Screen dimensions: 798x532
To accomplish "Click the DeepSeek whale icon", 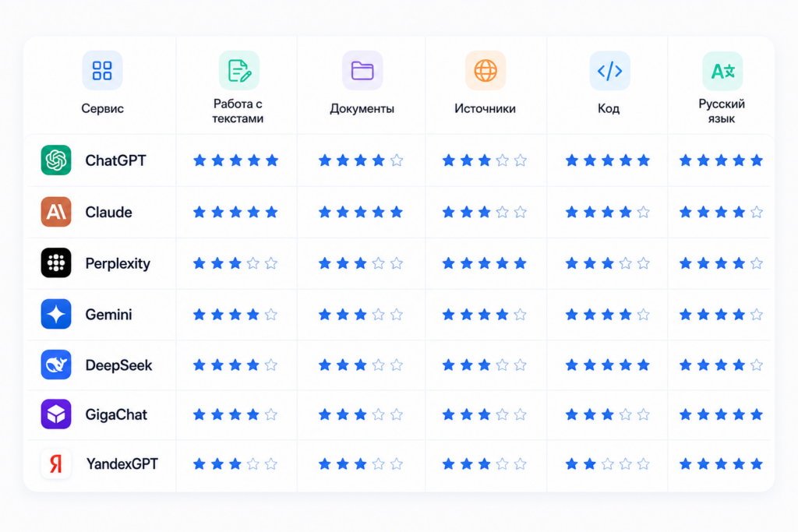I will (56, 365).
